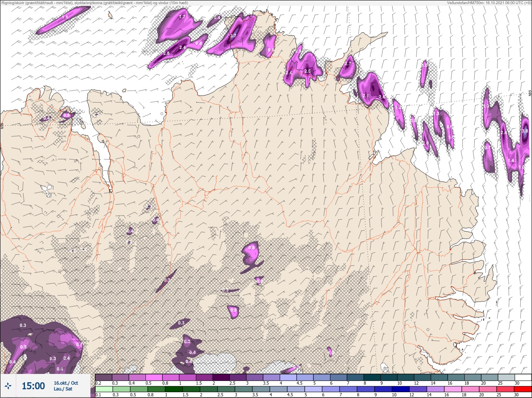This screenshot has width=532, height=398.
Task: Pick the white upper legend swatch labeled 30
Action: 523,377
